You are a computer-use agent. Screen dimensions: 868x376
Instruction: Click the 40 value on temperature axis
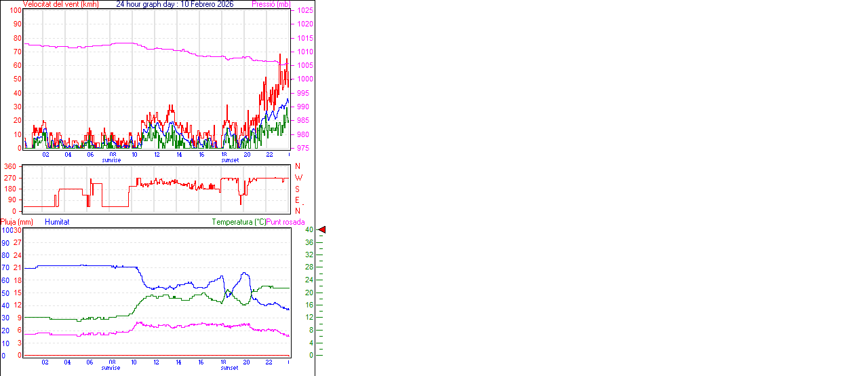point(309,230)
